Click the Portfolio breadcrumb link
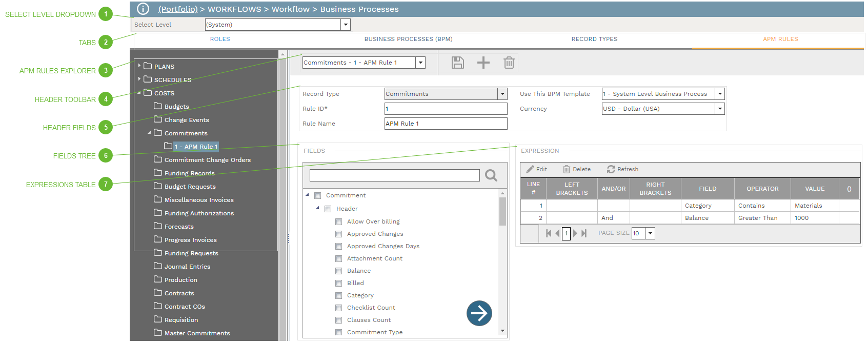The height and width of the screenshot is (343, 868). (177, 9)
